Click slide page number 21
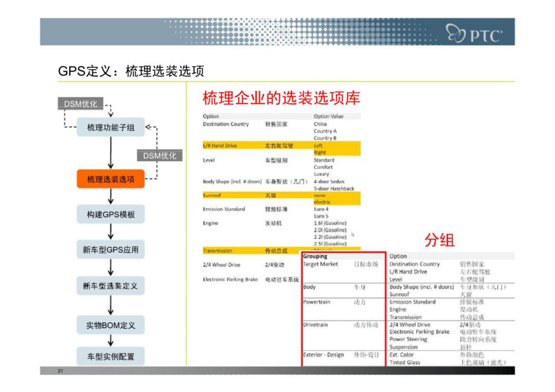555x392 pixels. [60, 371]
